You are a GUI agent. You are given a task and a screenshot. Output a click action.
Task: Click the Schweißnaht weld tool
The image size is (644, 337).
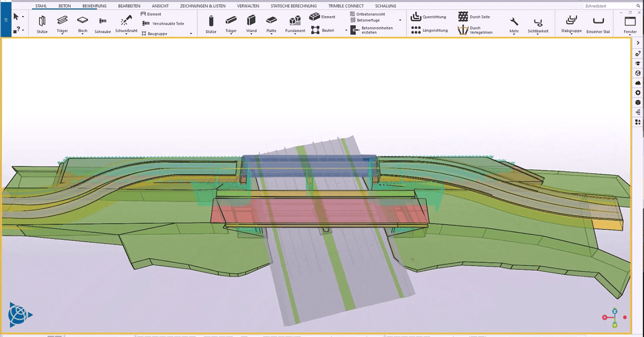124,23
